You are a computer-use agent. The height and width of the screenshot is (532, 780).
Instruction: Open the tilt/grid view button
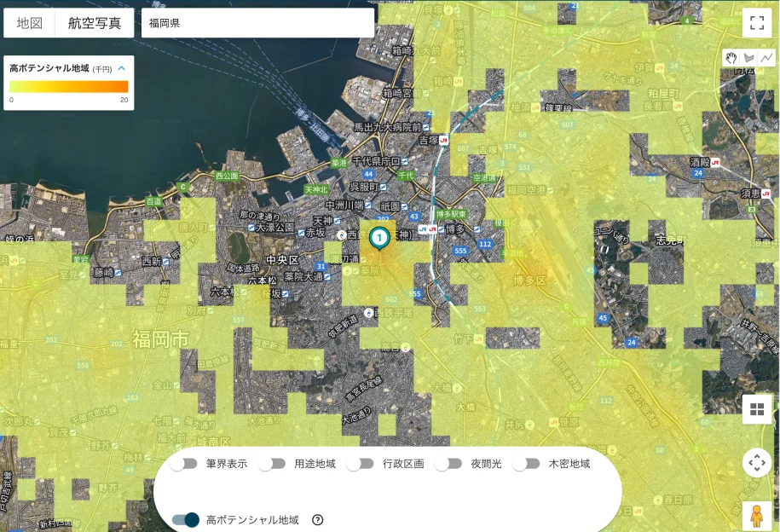pyautogui.click(x=756, y=409)
